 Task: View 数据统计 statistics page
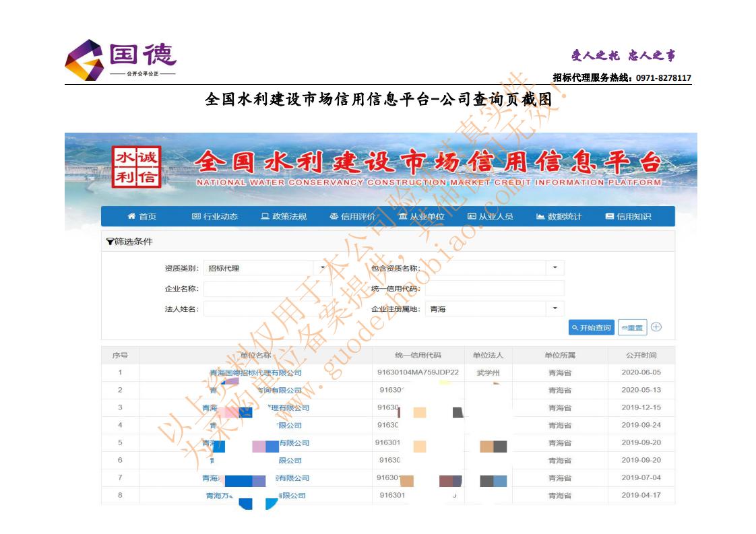559,217
